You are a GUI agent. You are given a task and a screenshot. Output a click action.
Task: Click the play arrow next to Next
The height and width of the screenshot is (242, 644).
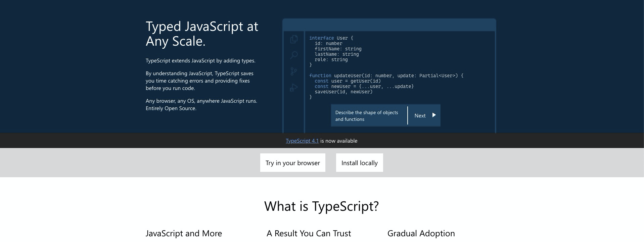point(434,115)
